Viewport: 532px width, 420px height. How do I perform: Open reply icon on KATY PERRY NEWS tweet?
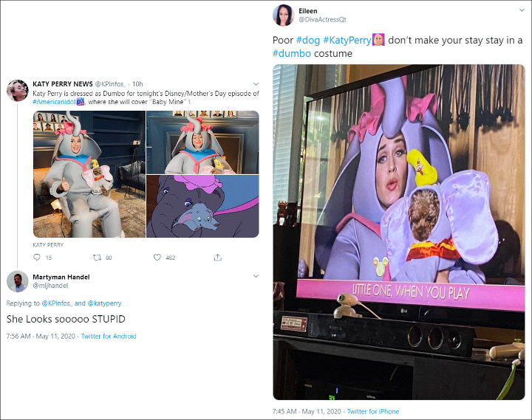37,258
